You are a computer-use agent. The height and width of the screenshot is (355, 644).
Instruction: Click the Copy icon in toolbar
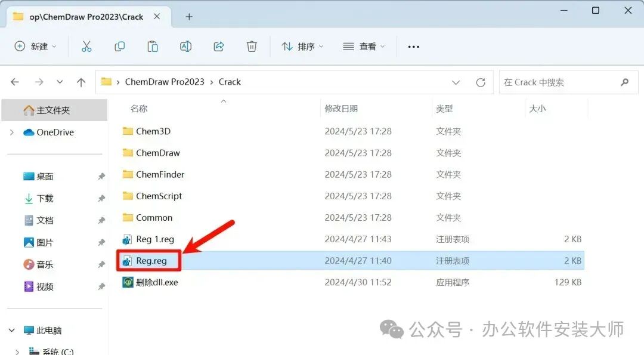click(119, 47)
